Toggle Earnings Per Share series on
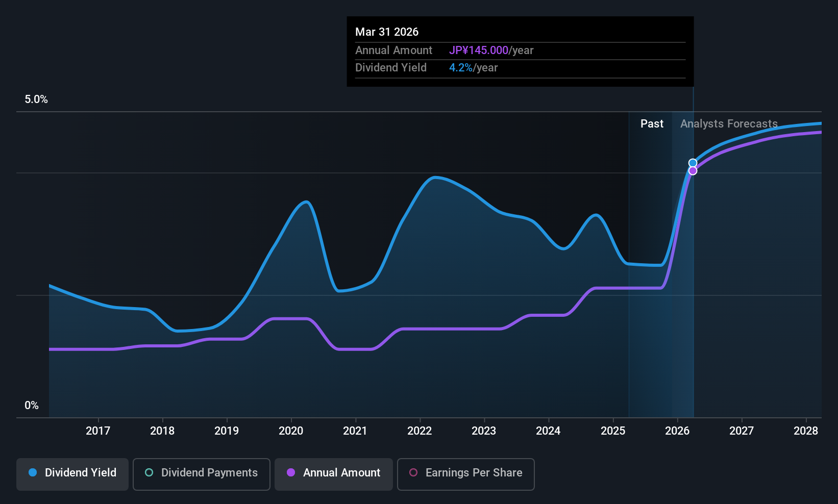 pyautogui.click(x=465, y=474)
